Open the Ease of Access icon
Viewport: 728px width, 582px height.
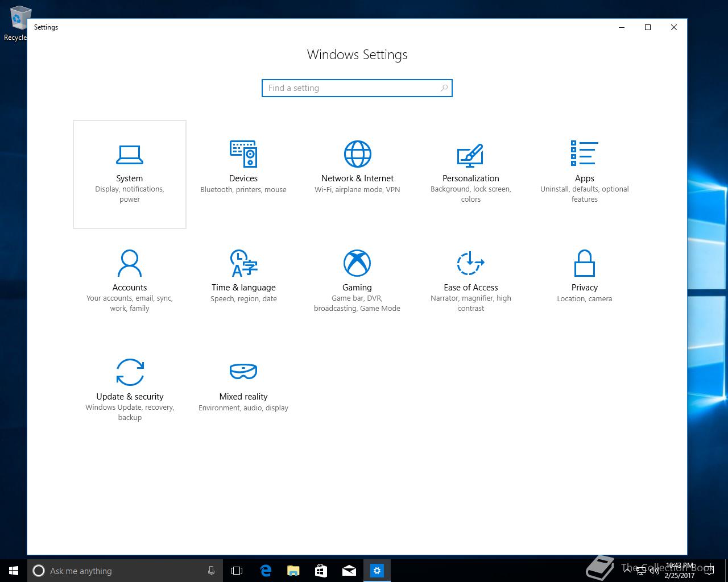[470, 263]
